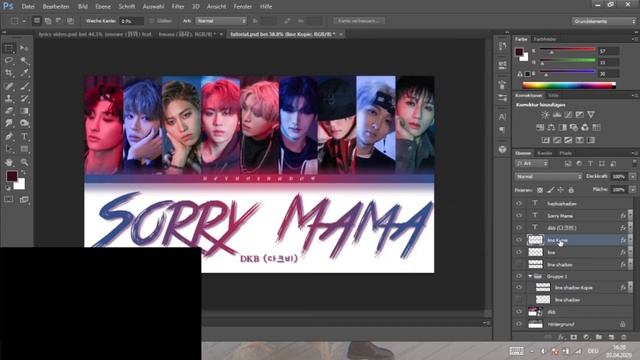
Task: Hide the keyboshadow text layer
Action: coord(519,203)
